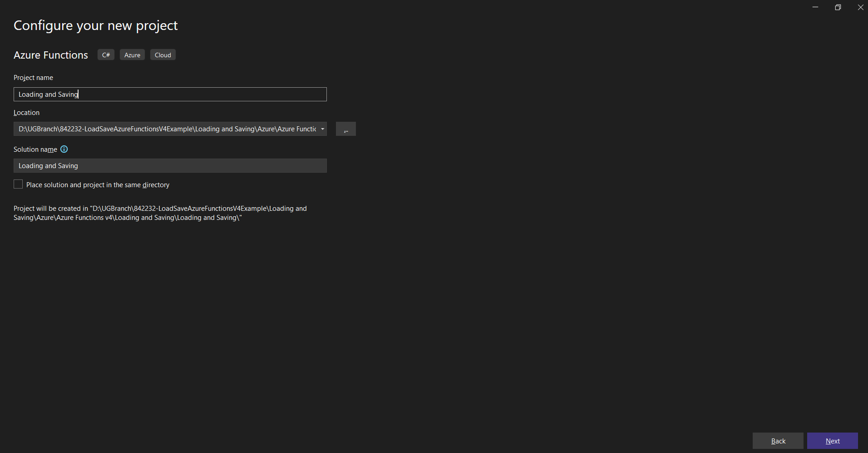This screenshot has width=868, height=453.
Task: Click the 'Configure your new project' title
Action: [96, 25]
